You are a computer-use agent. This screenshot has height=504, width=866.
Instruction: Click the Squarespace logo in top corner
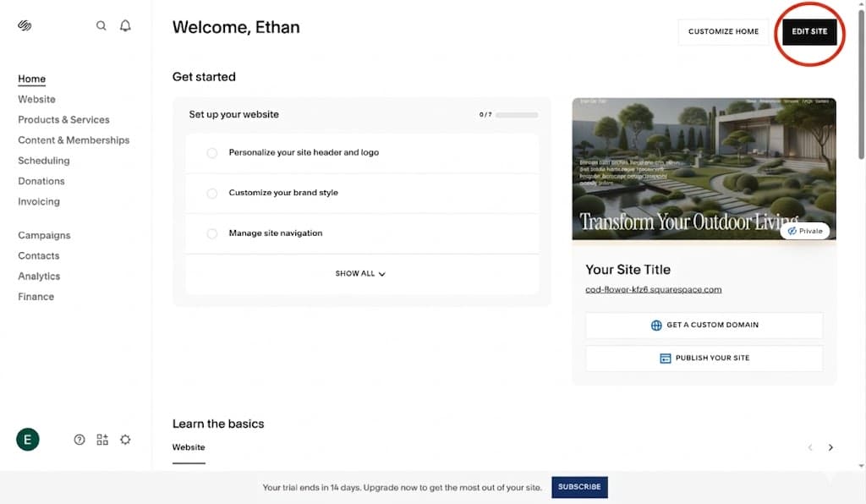(25, 25)
